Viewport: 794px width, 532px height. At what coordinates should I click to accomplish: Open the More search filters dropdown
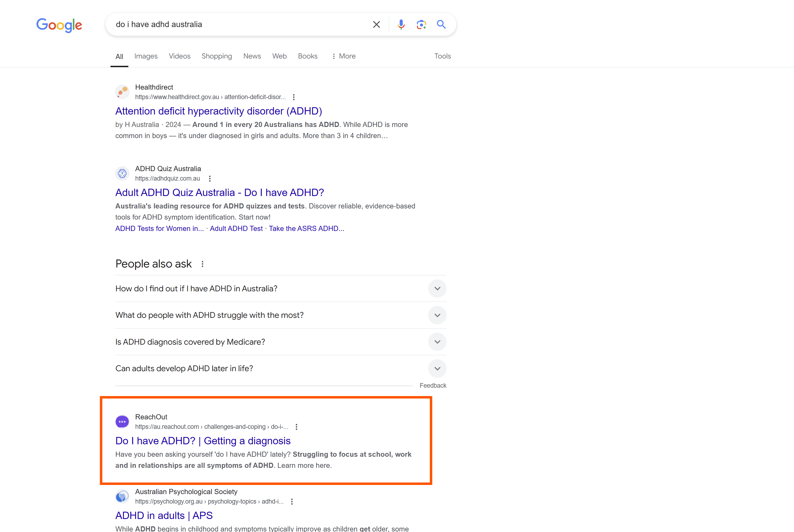point(344,56)
